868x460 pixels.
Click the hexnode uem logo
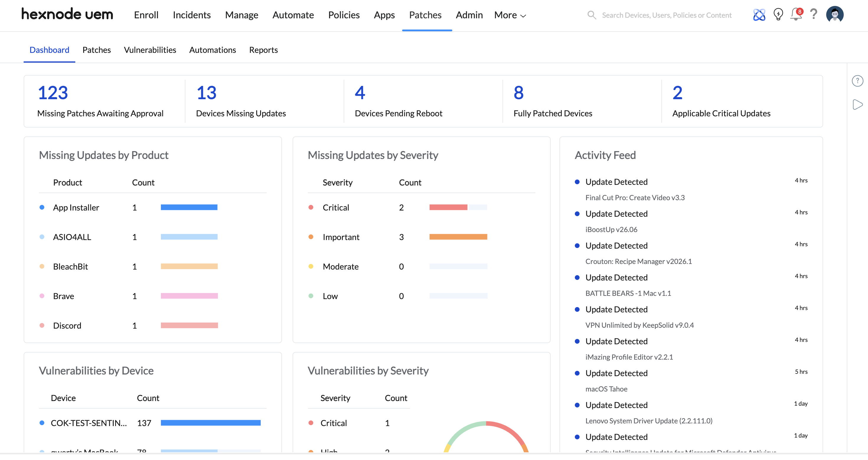[x=67, y=14]
